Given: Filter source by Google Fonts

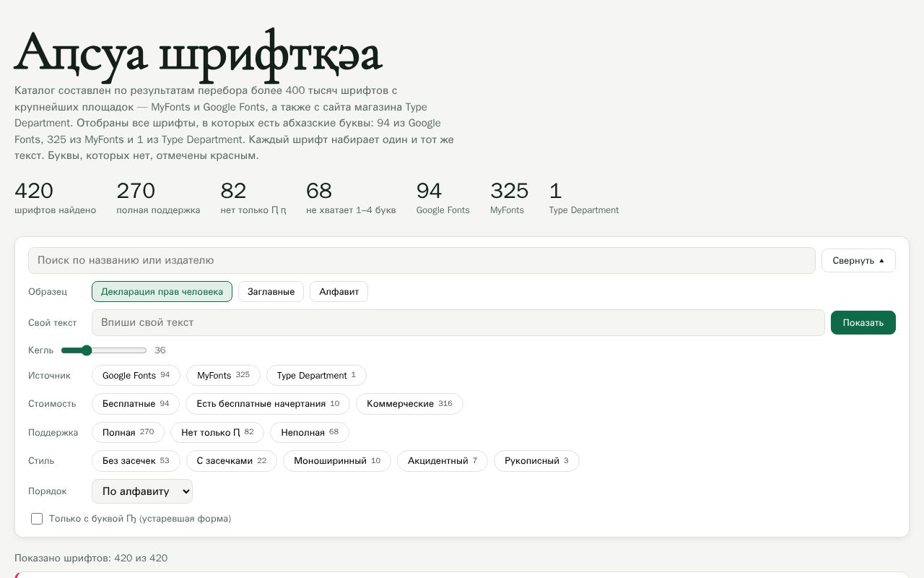Looking at the screenshot, I should 136,375.
